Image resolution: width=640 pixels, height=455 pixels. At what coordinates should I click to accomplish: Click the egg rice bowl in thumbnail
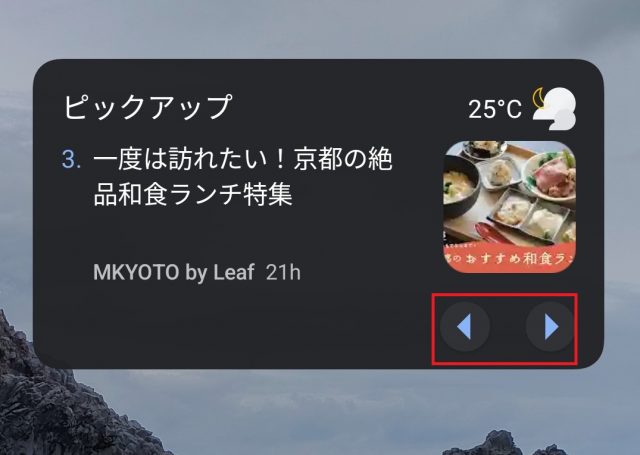pyautogui.click(x=461, y=188)
